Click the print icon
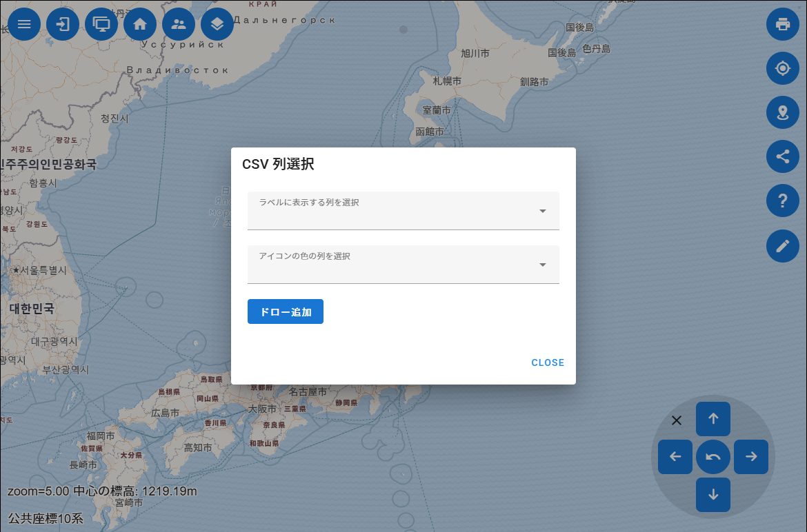 click(782, 24)
